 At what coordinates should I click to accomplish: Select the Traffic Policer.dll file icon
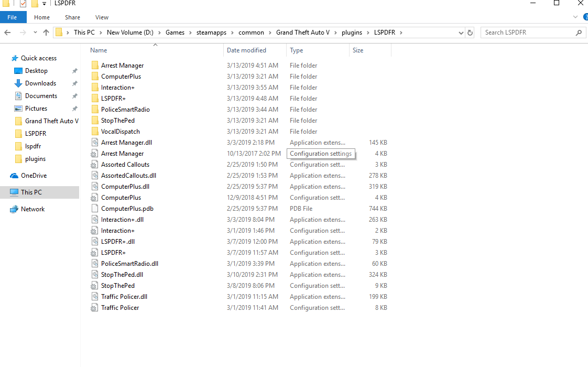point(95,296)
